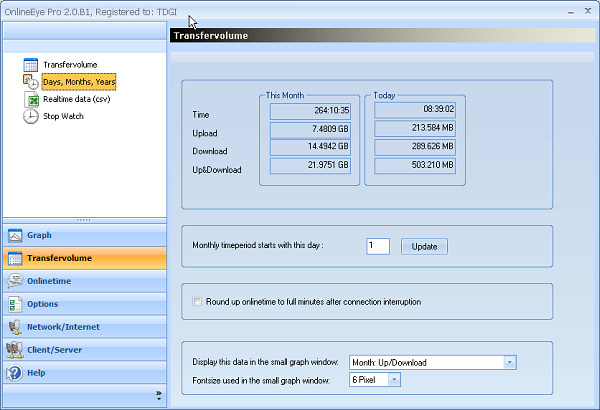Click the Transfervolume calendar icon in the sidebar
This screenshot has height=410, width=600.
(x=15, y=258)
